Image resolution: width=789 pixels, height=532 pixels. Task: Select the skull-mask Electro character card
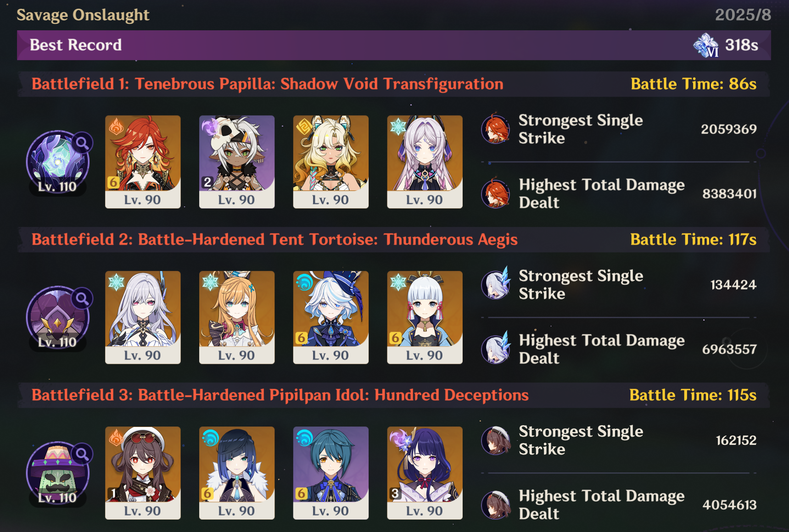[237, 162]
